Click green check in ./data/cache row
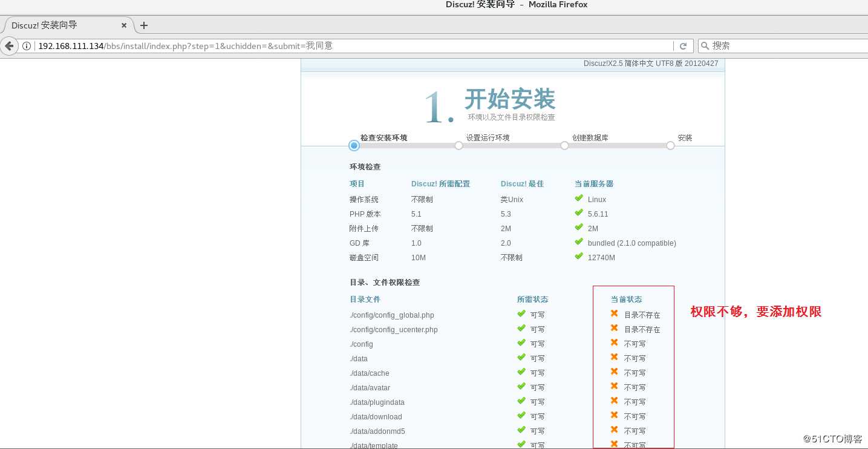868x449 pixels. [x=521, y=372]
